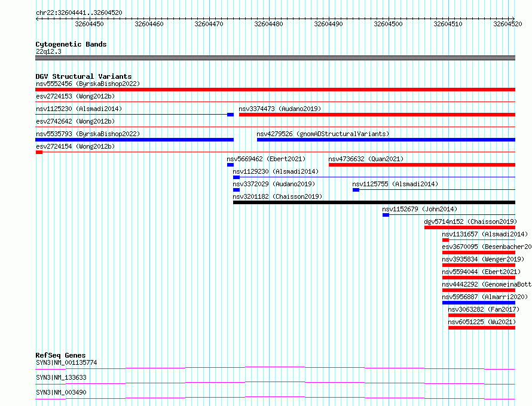This screenshot has width=532, height=406.
Task: Select the esv2724153 (Wong2012b) variant label
Action: coord(75,96)
